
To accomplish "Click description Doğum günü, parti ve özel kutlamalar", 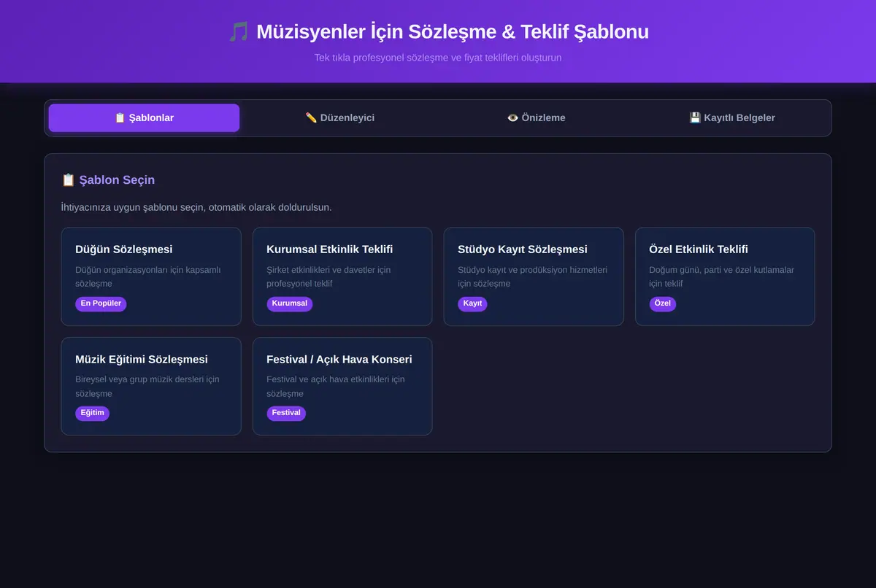I will 722,276.
